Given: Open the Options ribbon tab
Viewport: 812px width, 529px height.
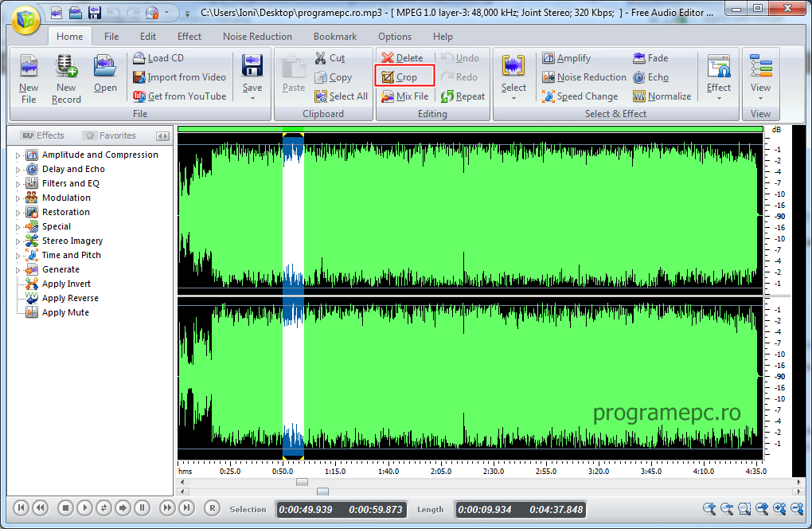Looking at the screenshot, I should click(395, 37).
